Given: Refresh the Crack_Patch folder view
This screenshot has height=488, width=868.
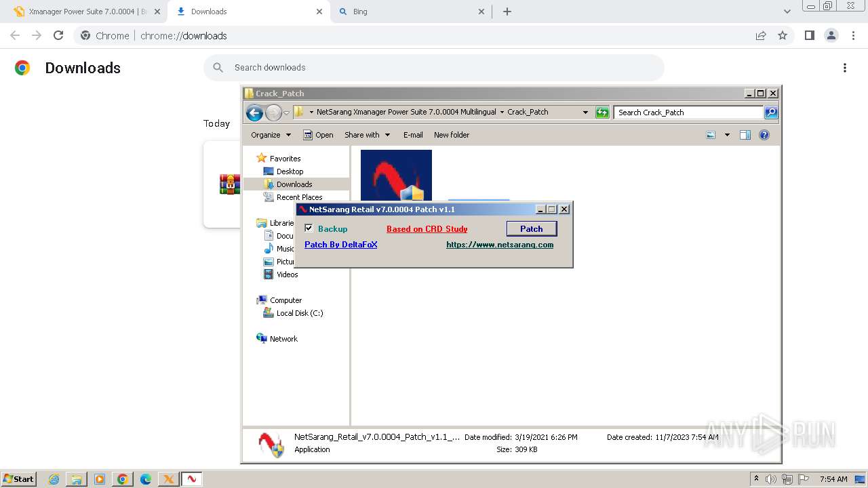Looking at the screenshot, I should [x=602, y=113].
